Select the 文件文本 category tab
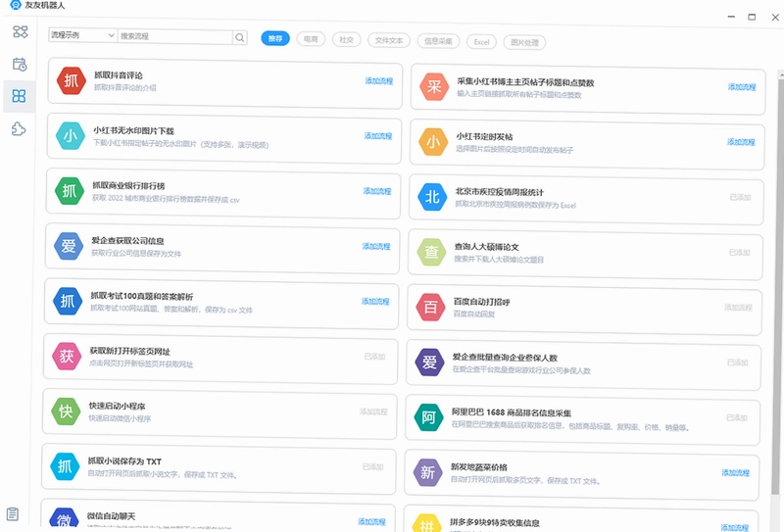Viewport: 784px width, 532px height. [388, 40]
